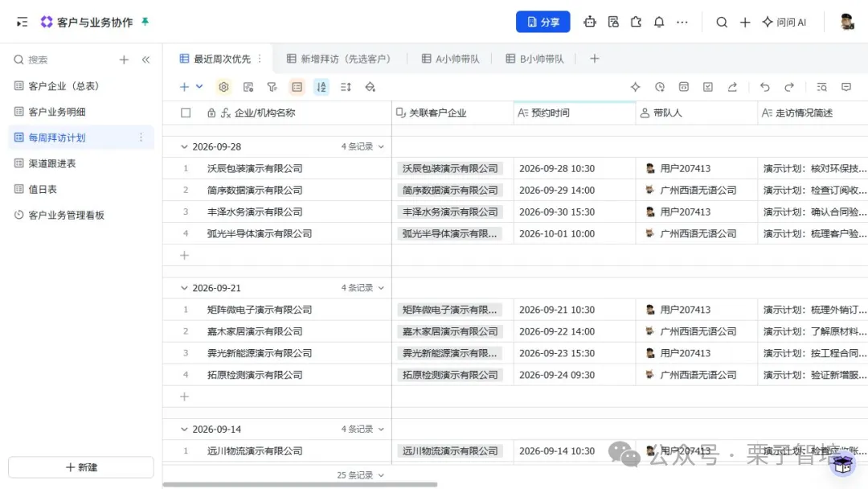
Task: Open the row height icon
Action: point(346,87)
